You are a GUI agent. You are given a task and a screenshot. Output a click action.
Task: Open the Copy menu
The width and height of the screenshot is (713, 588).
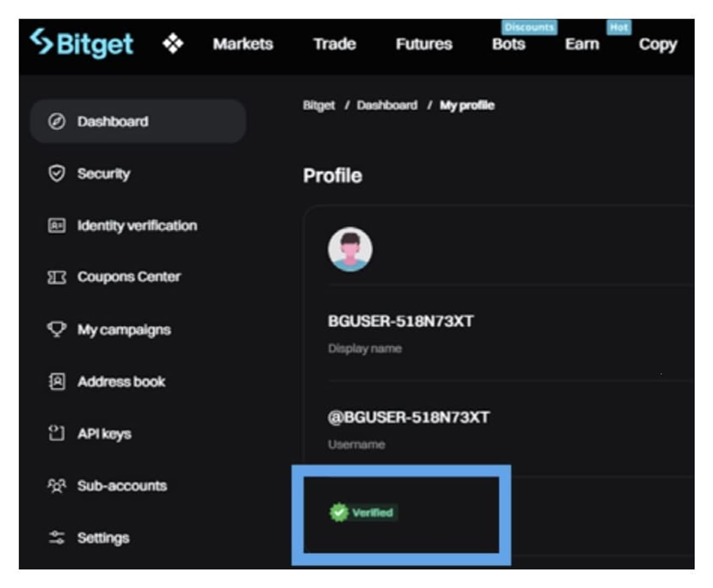tap(658, 45)
